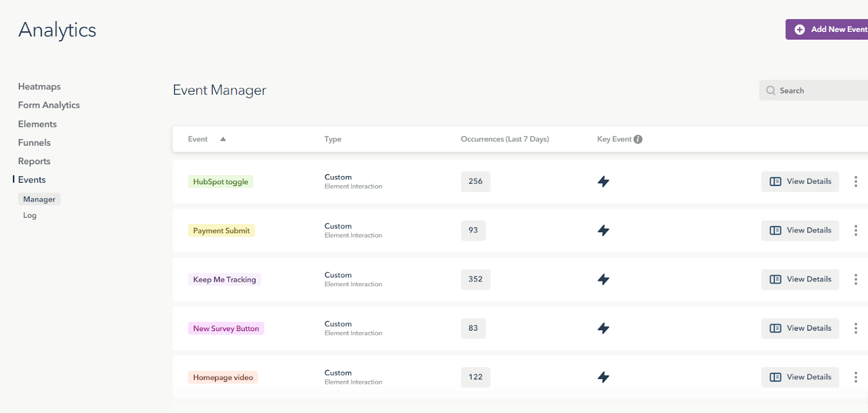Click Custom type in Payment Submit row
The height and width of the screenshot is (413, 868).
coord(338,226)
